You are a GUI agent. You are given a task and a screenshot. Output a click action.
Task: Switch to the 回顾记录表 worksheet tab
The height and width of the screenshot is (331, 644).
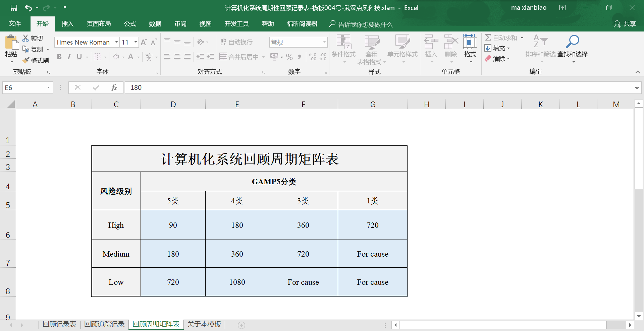59,324
